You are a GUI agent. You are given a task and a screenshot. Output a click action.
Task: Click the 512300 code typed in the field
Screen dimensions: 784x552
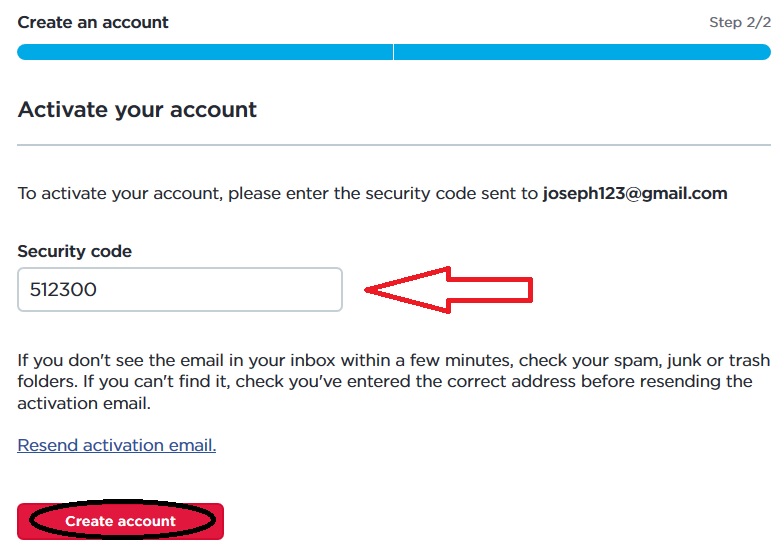63,290
